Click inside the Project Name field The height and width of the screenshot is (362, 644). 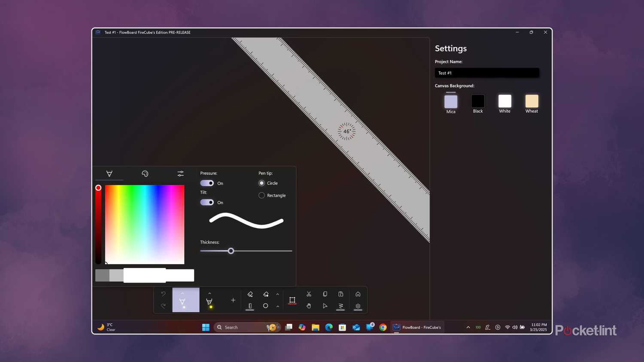(x=487, y=73)
